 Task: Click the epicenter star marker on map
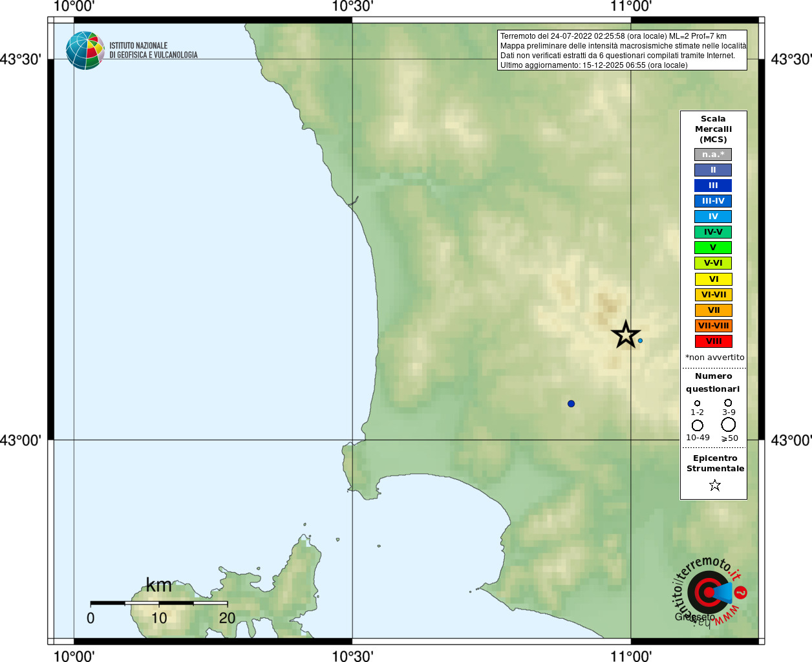pyautogui.click(x=625, y=334)
